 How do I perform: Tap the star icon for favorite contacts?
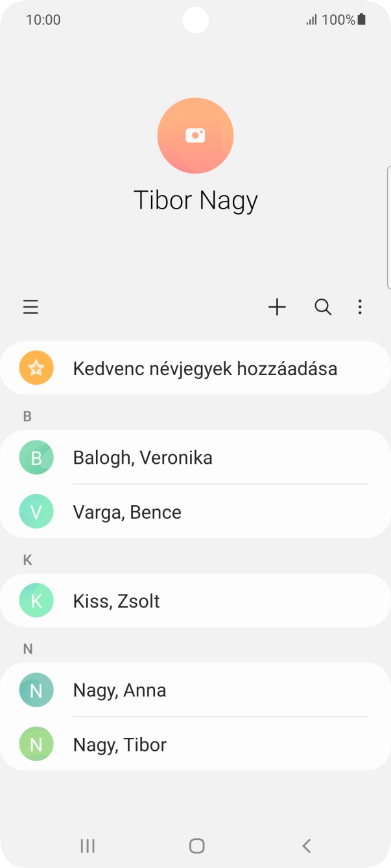pyautogui.click(x=36, y=367)
